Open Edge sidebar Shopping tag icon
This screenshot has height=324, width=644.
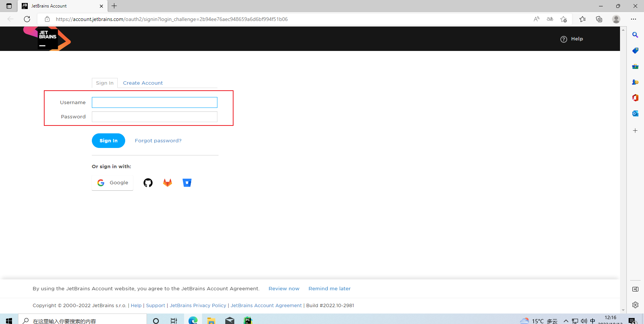635,51
